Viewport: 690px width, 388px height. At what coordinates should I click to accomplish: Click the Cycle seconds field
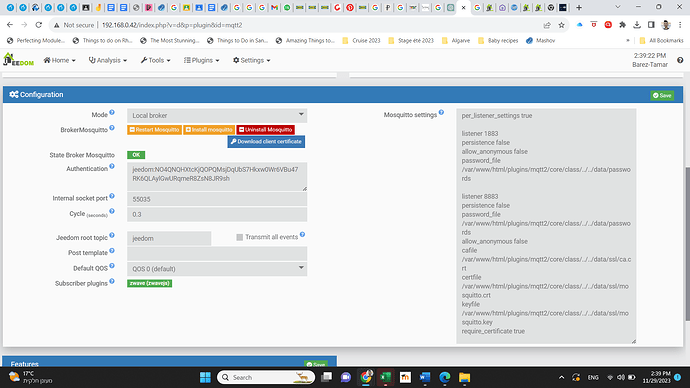(x=217, y=214)
